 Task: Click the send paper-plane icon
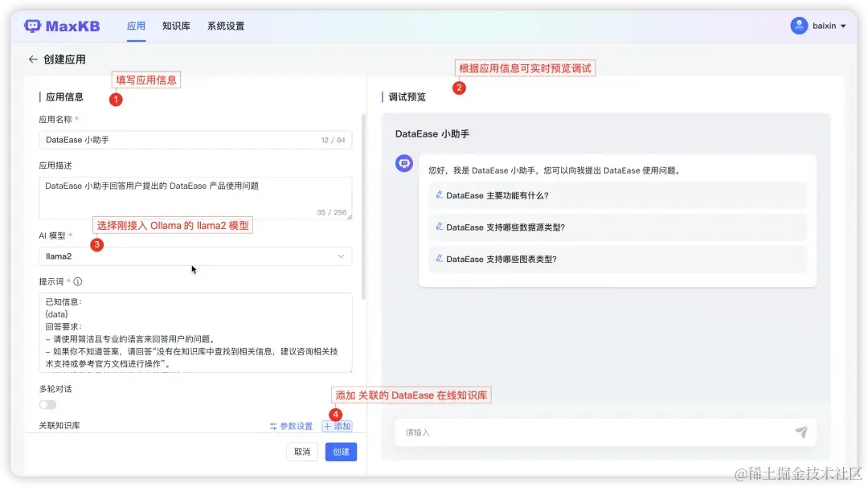(801, 432)
